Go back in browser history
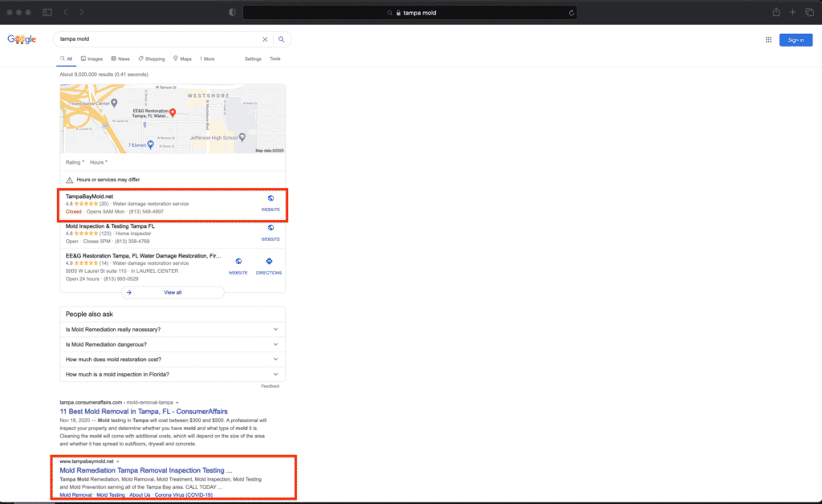 (x=66, y=12)
